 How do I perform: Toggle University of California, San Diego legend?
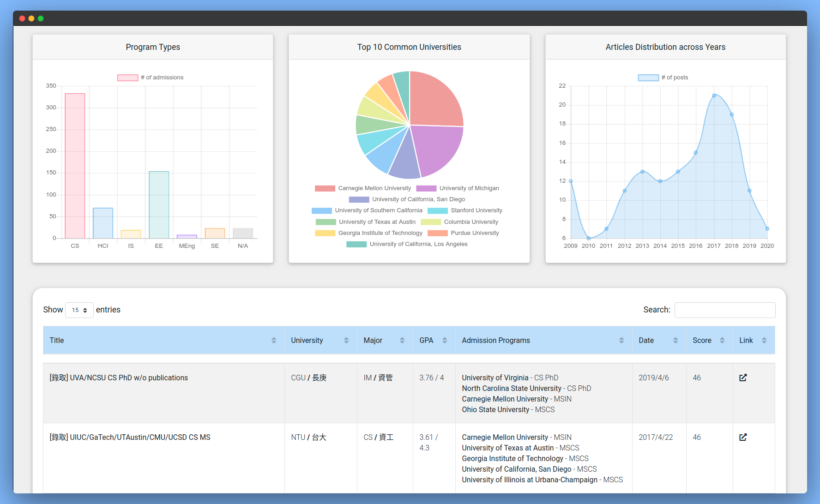[x=407, y=199]
